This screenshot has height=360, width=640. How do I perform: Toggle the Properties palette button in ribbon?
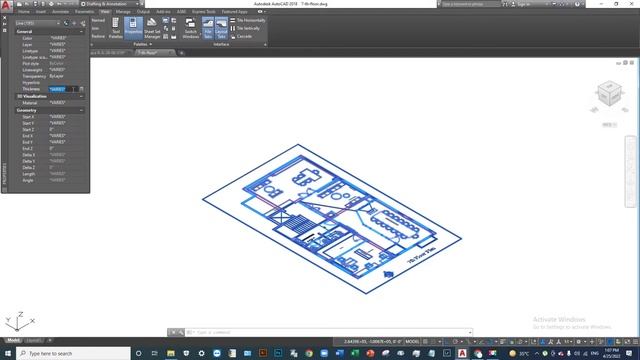pos(133,28)
